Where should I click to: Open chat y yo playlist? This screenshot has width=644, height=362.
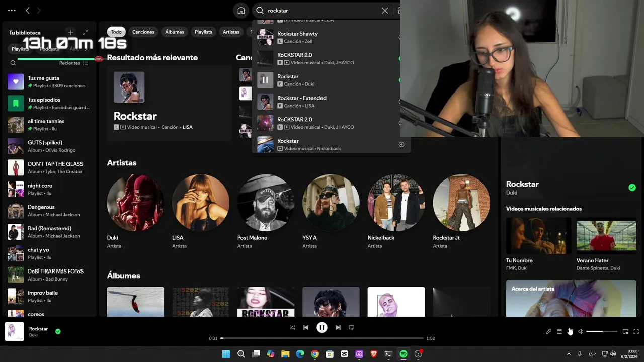click(x=49, y=253)
